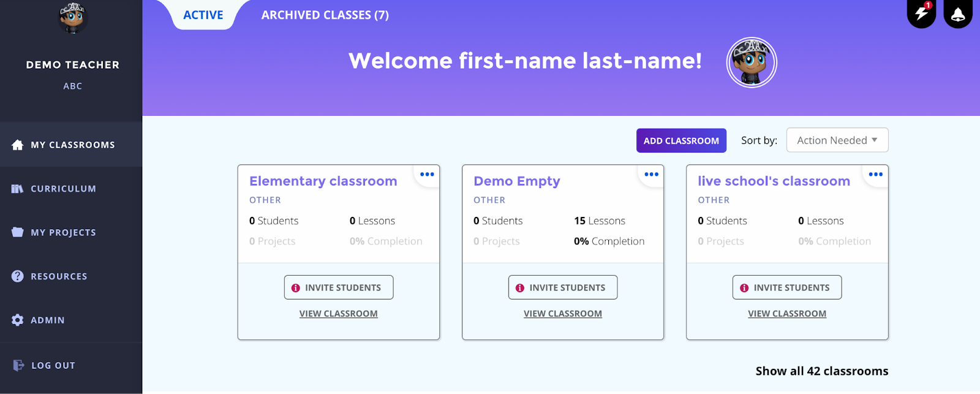Select the Active tab
The width and height of the screenshot is (980, 394).
click(203, 15)
